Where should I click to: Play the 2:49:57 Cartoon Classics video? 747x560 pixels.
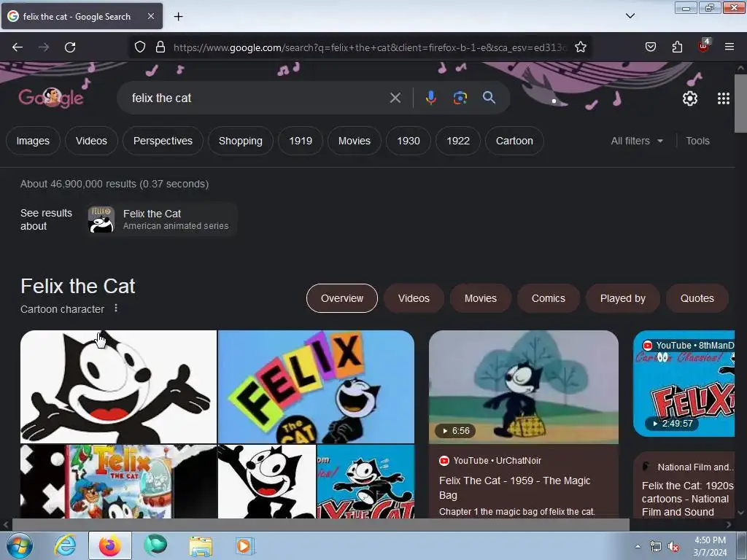tap(684, 384)
